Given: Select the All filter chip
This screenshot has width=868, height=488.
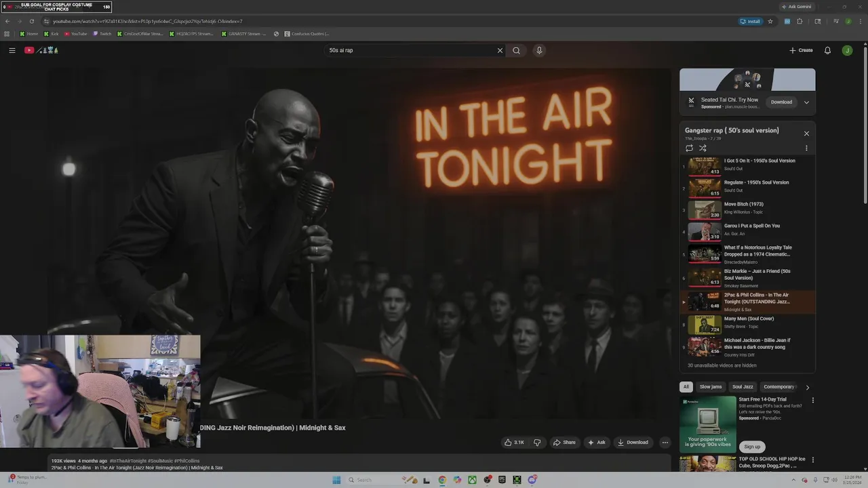Looking at the screenshot, I should pyautogui.click(x=686, y=387).
